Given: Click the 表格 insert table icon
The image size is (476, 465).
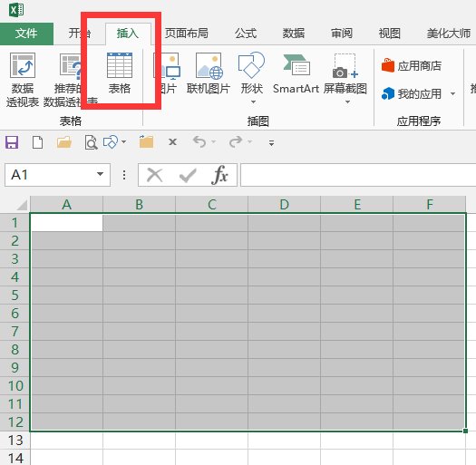Looking at the screenshot, I should [120, 73].
